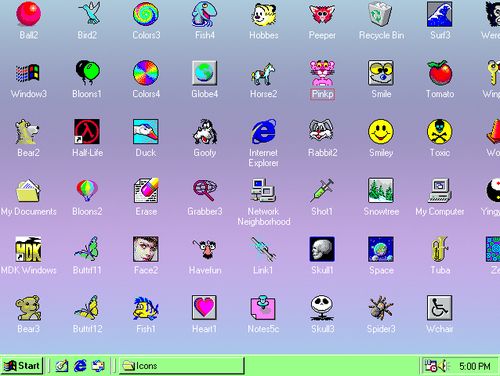Click the Window3 Windows flag icon
The width and height of the screenshot is (500, 376).
29,73
